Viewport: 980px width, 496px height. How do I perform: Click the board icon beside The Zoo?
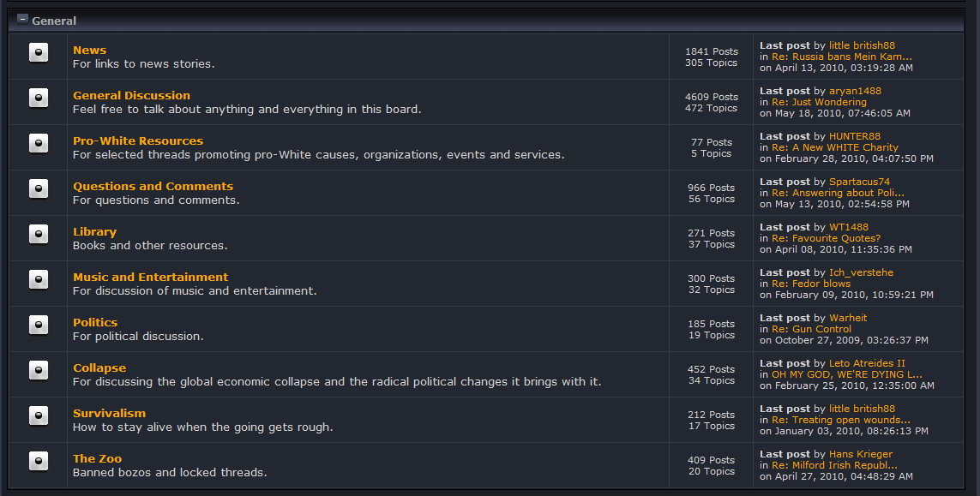[x=38, y=461]
